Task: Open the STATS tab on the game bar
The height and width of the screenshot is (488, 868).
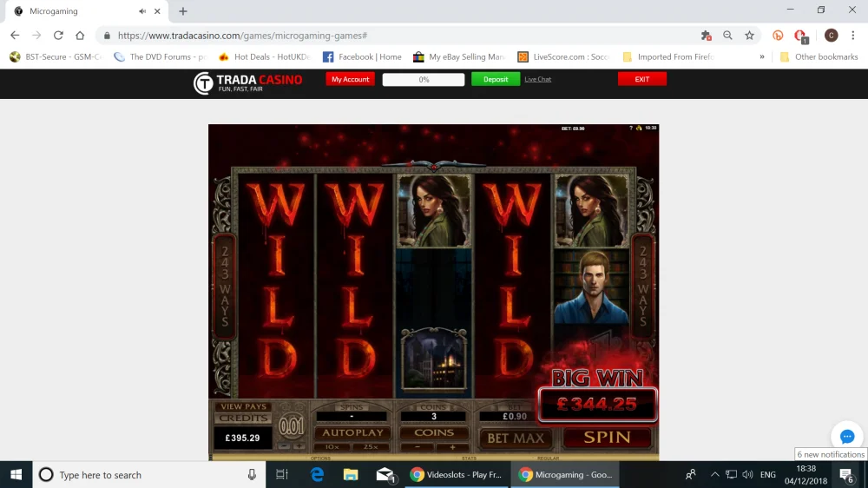Action: pyautogui.click(x=469, y=458)
